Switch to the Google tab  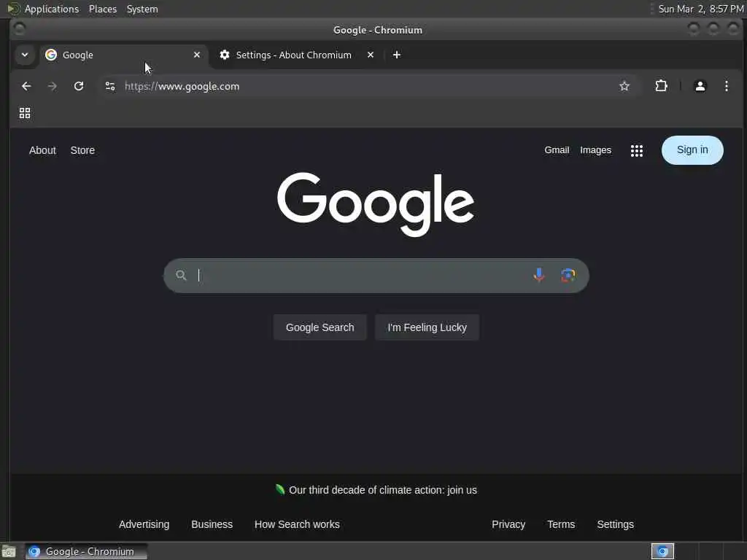click(123, 55)
